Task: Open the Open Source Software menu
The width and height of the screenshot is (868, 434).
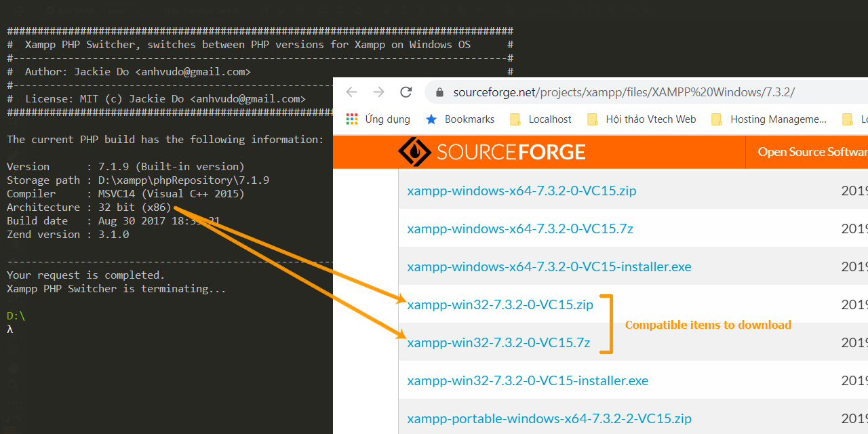Action: click(x=812, y=152)
